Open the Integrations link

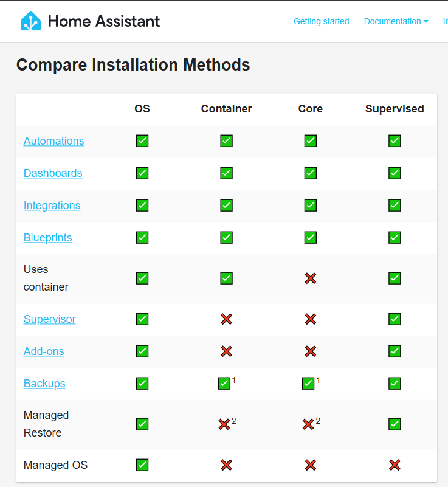pos(52,206)
